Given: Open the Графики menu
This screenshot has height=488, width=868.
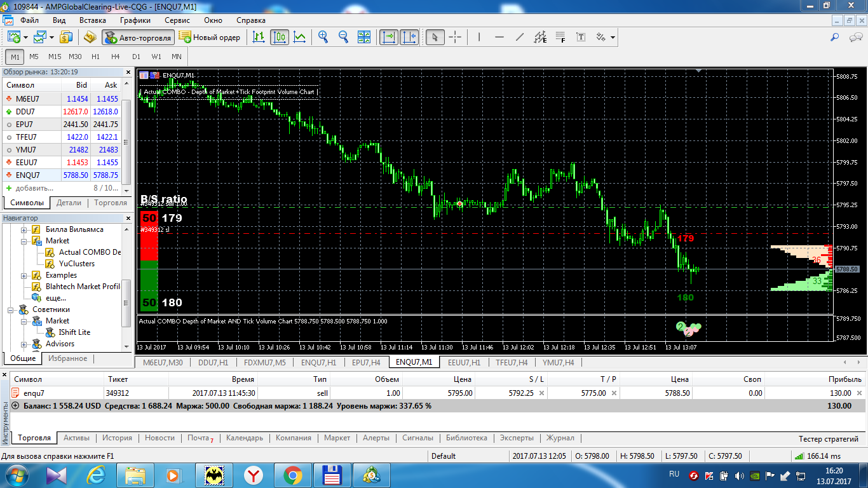Looking at the screenshot, I should point(135,20).
